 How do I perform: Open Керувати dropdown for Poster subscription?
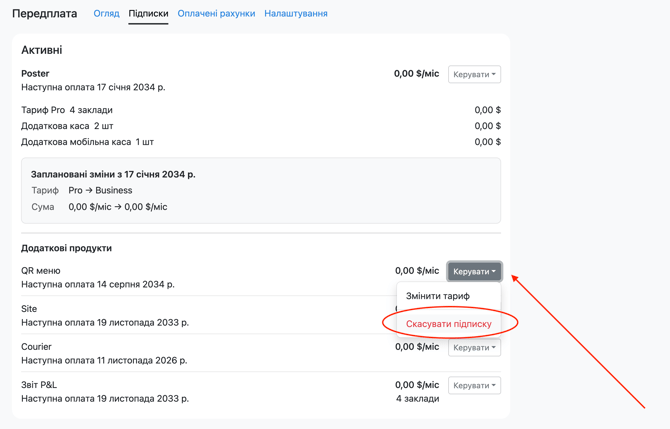click(474, 74)
